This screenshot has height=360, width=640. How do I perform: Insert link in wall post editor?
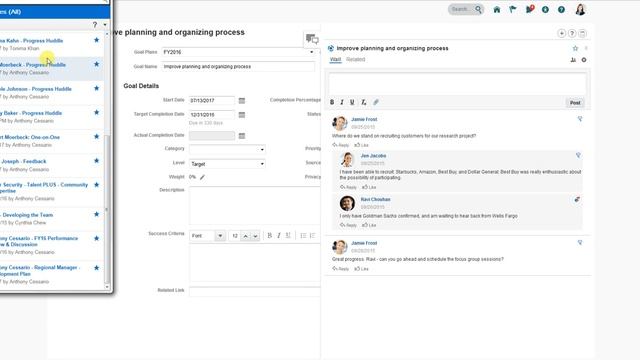pos(376,102)
